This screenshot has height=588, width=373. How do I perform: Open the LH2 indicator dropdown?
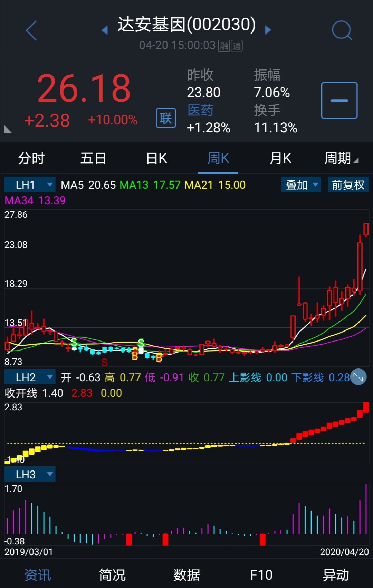click(x=30, y=377)
